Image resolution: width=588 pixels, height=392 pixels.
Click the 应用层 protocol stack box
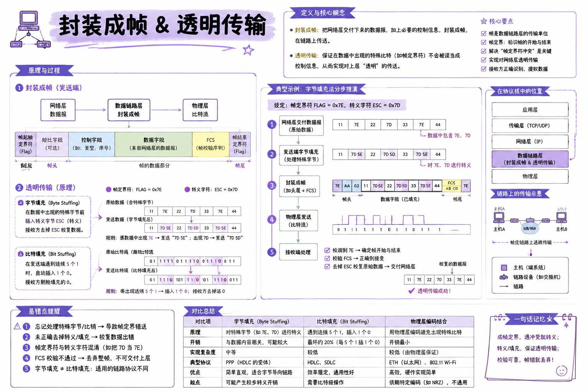[530, 110]
